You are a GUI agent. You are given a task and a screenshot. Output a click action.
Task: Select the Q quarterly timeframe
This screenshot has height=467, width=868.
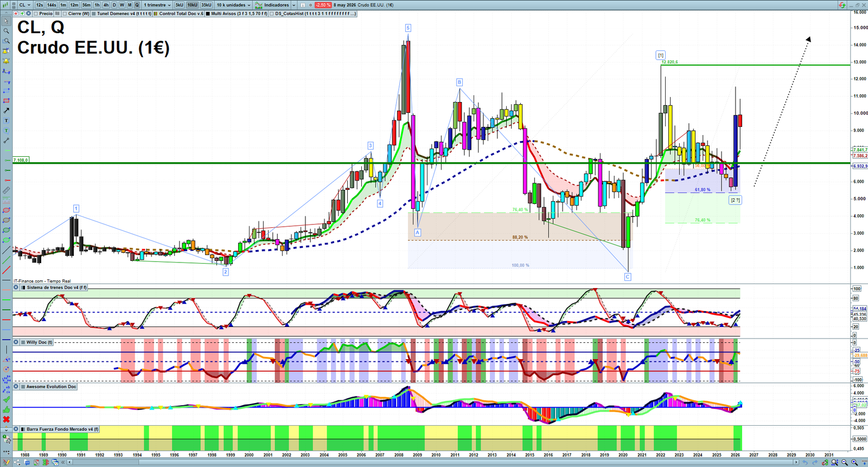[x=137, y=5]
